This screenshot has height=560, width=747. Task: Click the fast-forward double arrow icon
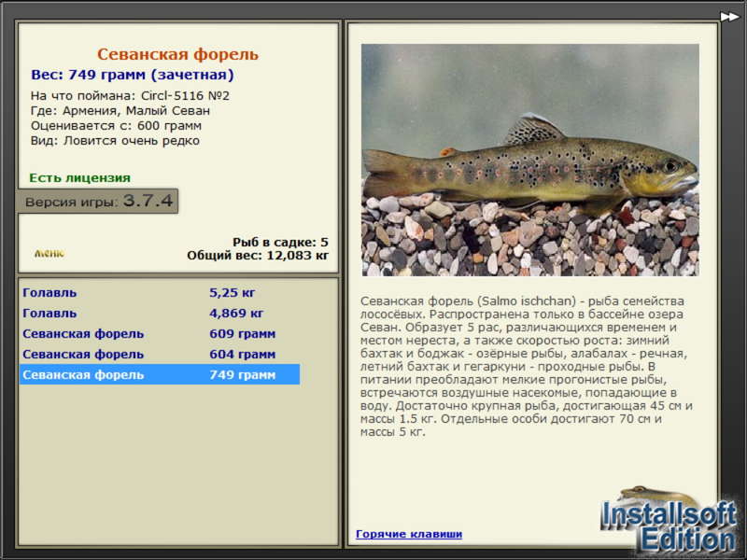pyautogui.click(x=729, y=17)
